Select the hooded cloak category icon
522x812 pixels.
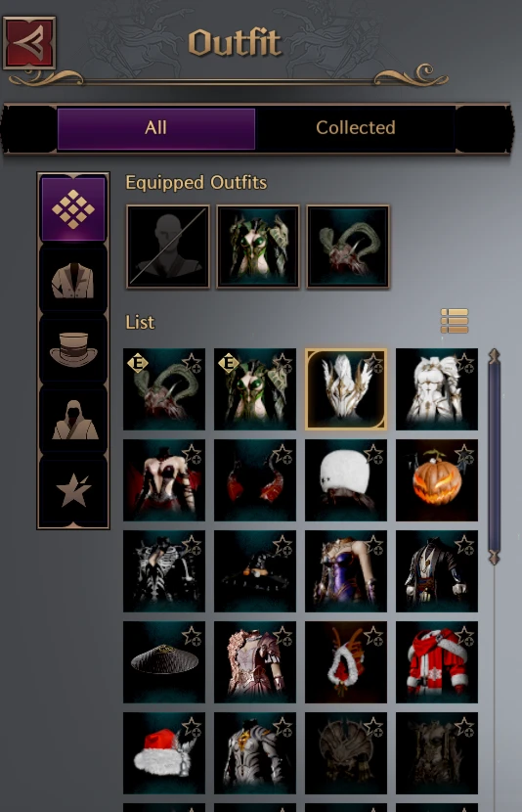point(73,420)
